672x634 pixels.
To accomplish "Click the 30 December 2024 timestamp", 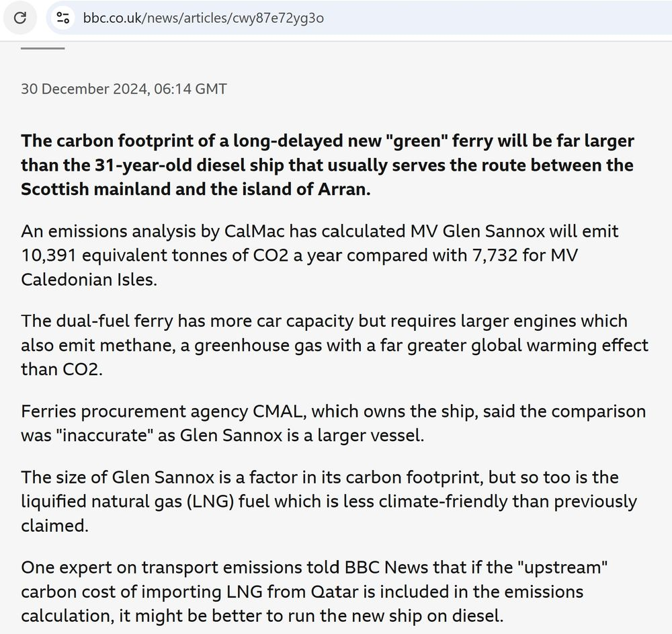I will coord(124,89).
